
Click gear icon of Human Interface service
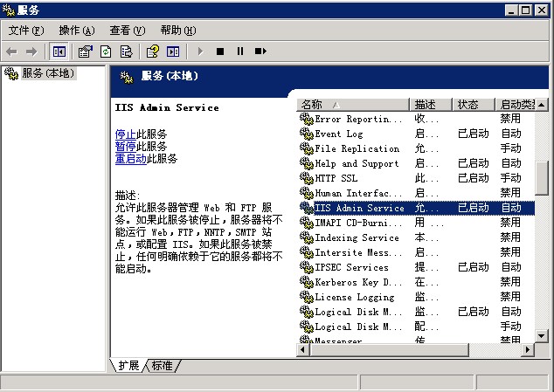click(x=307, y=193)
